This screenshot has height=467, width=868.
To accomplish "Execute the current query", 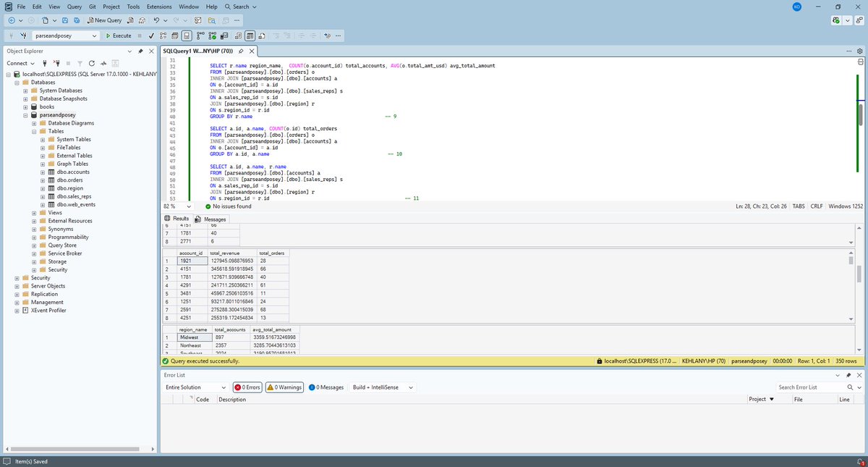I will click(x=119, y=35).
